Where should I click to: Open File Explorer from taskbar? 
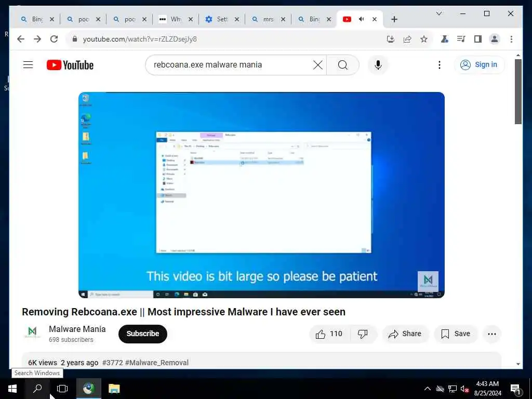tap(114, 389)
